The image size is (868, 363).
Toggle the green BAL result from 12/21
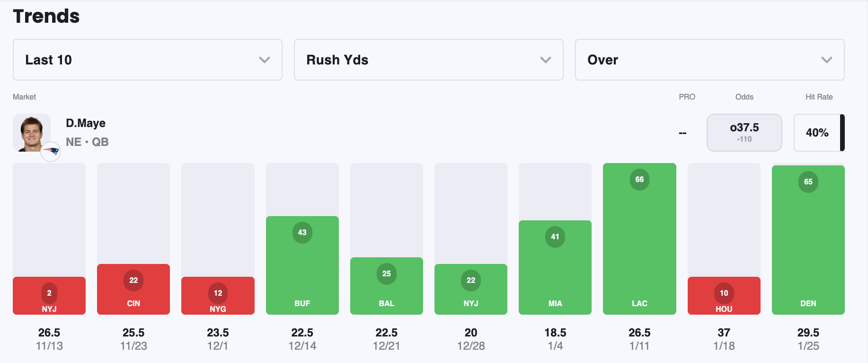tap(387, 285)
